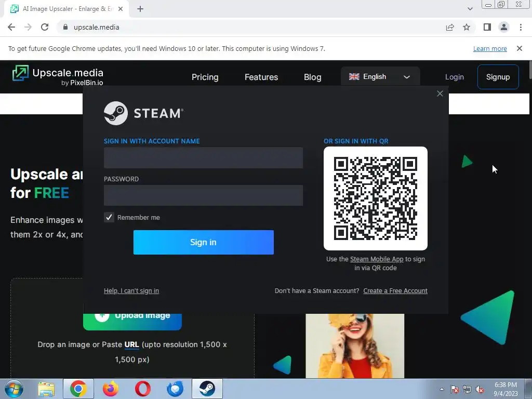
Task: Open the Pricing page
Action: point(205,77)
